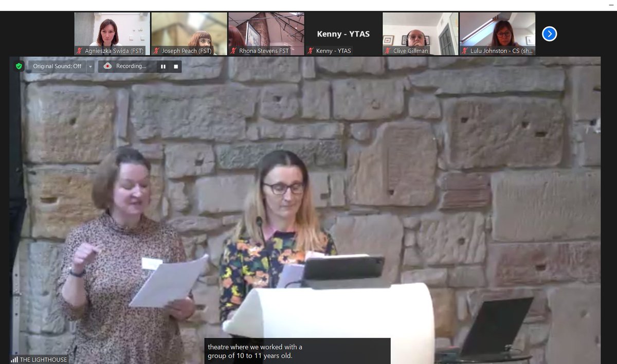Image resolution: width=617 pixels, height=364 pixels.
Task: Select Rhona Stevens' video thumbnail
Action: tap(266, 34)
